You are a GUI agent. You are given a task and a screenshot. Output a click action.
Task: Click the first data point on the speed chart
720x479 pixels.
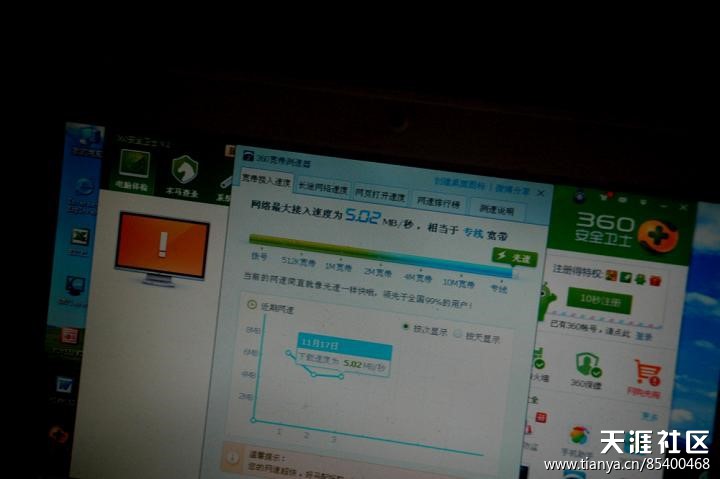tap(288, 352)
